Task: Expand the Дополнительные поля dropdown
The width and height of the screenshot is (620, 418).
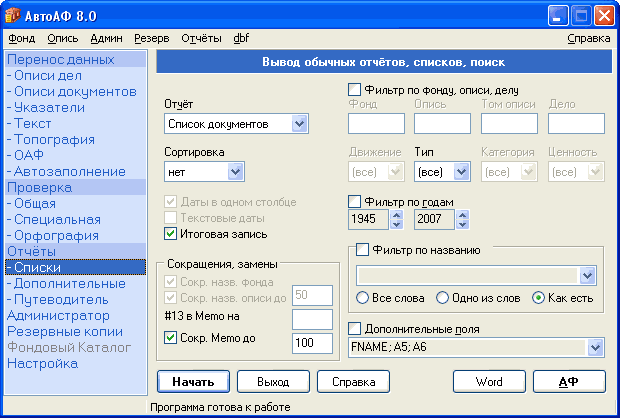Action: coord(595,348)
